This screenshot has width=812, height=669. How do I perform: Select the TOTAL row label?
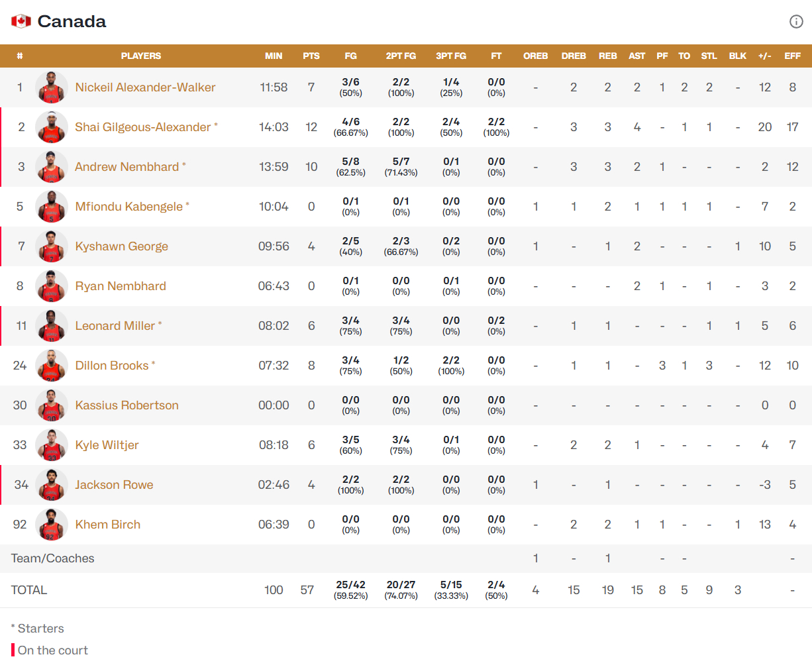[29, 590]
